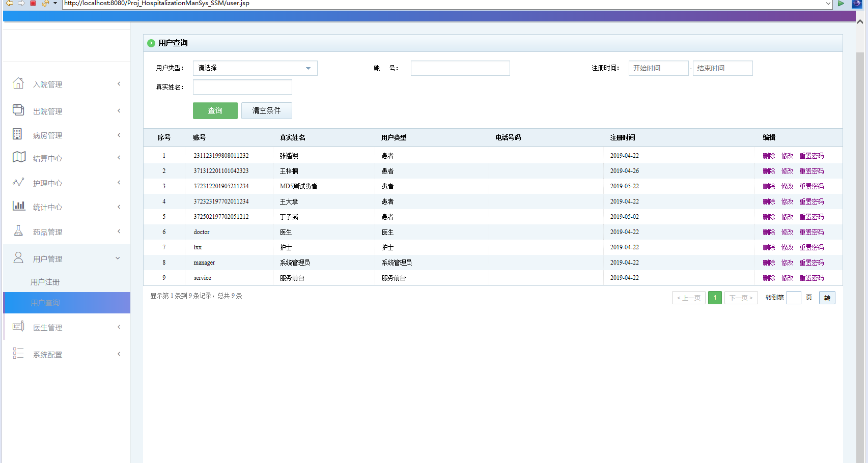Click the bar chart icon for 统计中心

[19, 206]
